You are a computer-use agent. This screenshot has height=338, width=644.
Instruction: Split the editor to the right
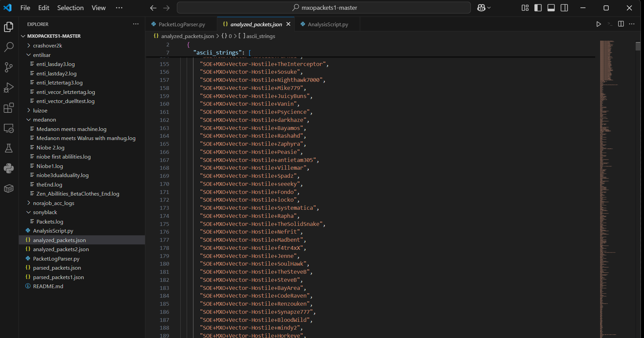tap(621, 24)
